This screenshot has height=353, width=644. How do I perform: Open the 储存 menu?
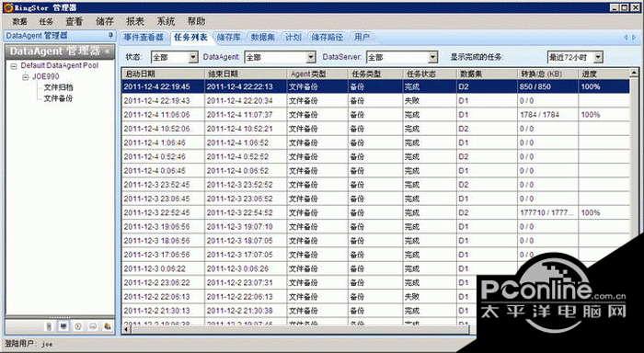coord(105,21)
